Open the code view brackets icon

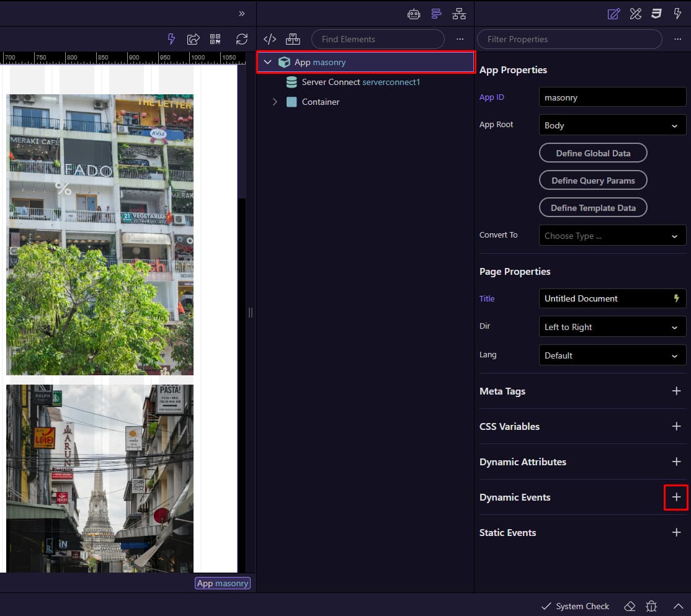270,39
